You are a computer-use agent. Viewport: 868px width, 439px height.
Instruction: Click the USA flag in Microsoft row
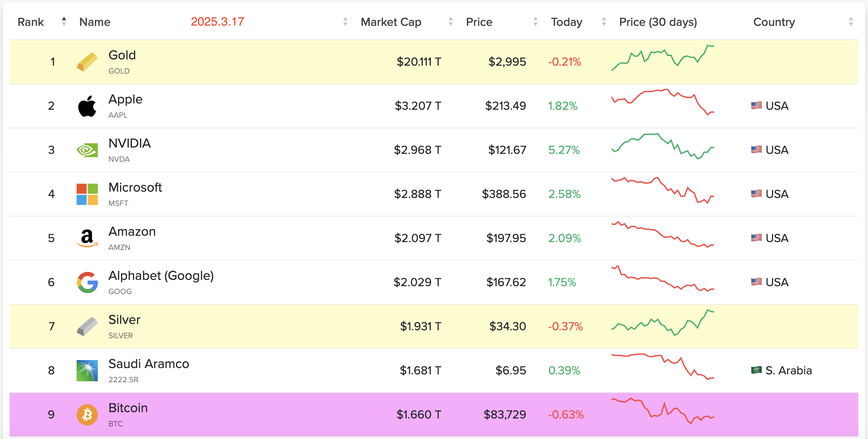pyautogui.click(x=756, y=194)
